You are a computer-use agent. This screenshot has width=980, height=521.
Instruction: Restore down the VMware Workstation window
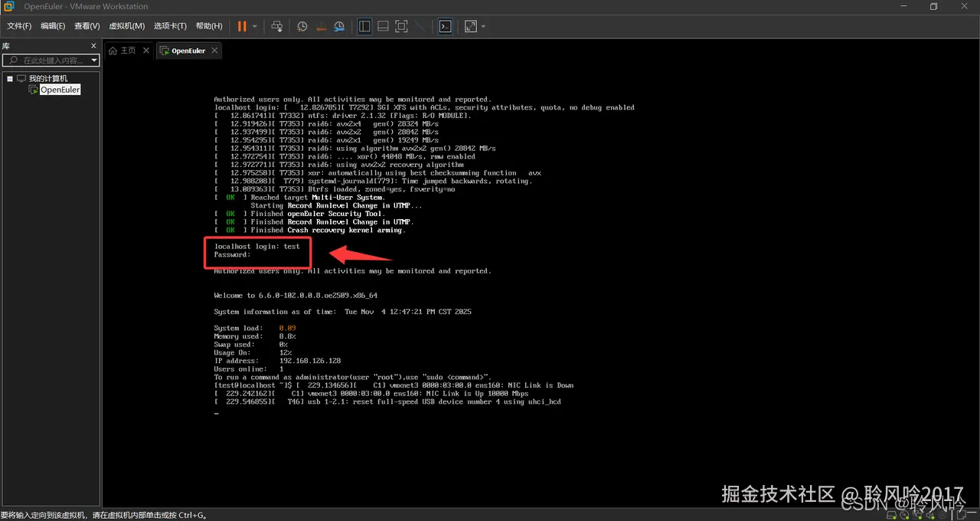point(934,6)
